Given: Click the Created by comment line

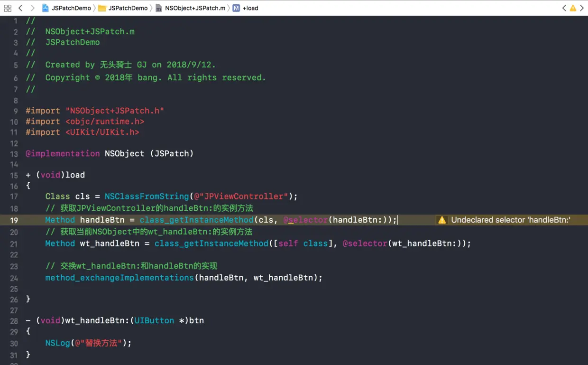Looking at the screenshot, I should point(121,65).
